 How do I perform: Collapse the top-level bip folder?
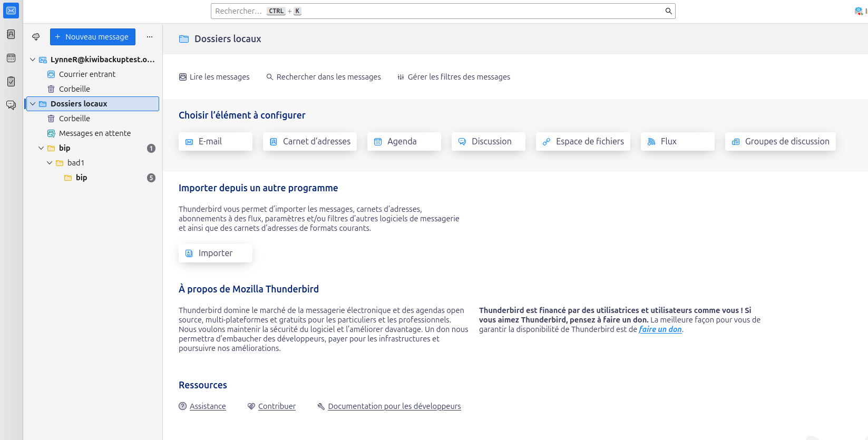(41, 148)
